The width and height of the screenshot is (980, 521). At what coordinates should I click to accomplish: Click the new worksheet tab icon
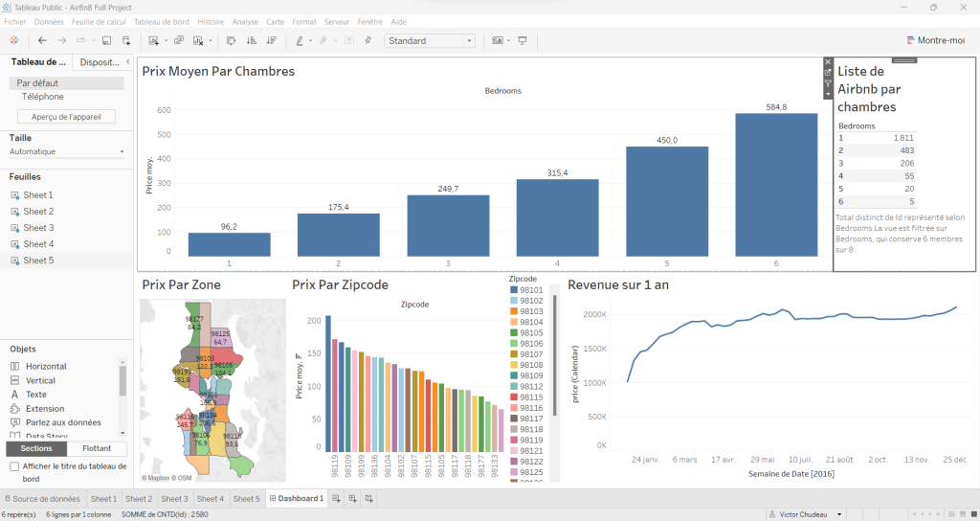pos(336,498)
